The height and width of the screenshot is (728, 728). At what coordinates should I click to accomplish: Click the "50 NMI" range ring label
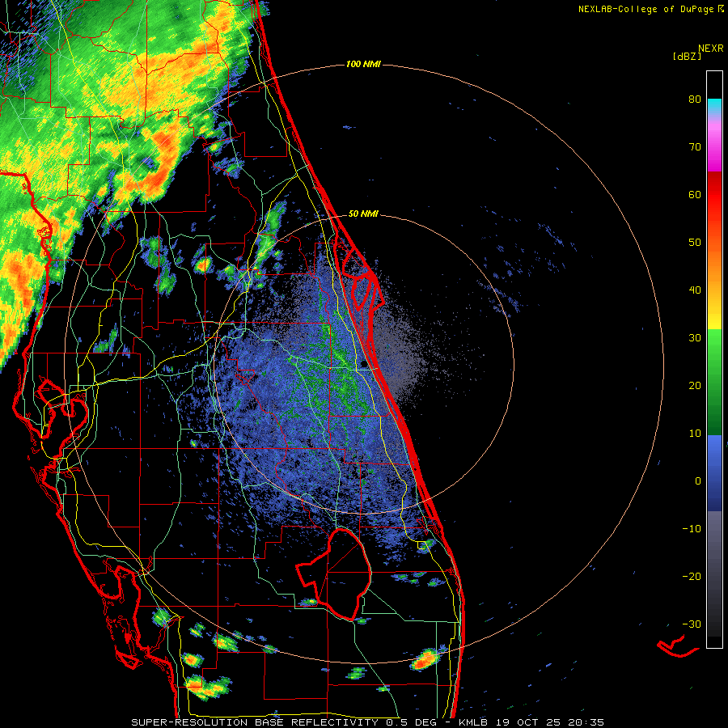pyautogui.click(x=363, y=214)
